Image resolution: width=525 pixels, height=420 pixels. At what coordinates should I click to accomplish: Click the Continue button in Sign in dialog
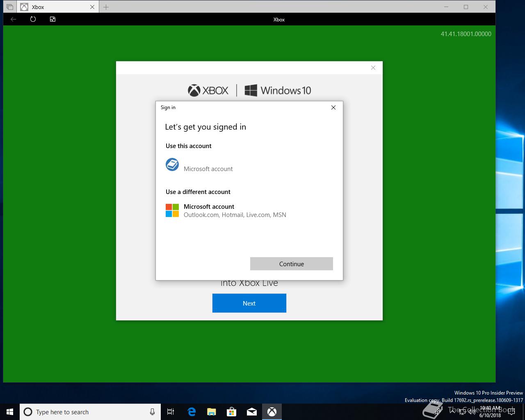coord(292,264)
